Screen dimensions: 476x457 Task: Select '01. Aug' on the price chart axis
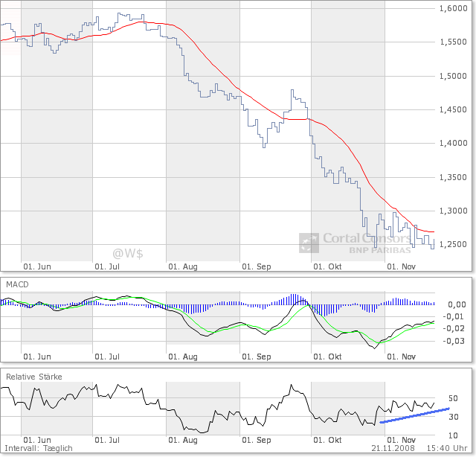tap(183, 266)
